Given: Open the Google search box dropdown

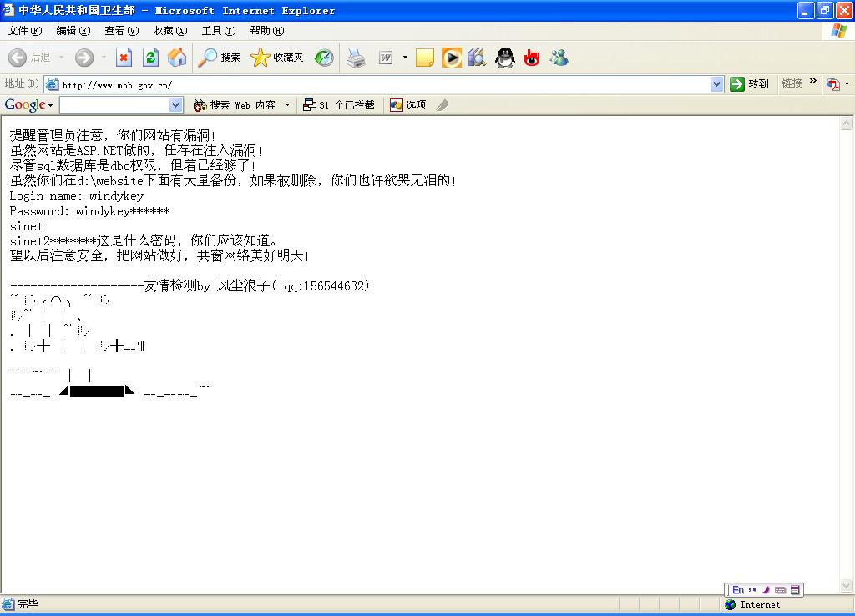Looking at the screenshot, I should pos(175,105).
